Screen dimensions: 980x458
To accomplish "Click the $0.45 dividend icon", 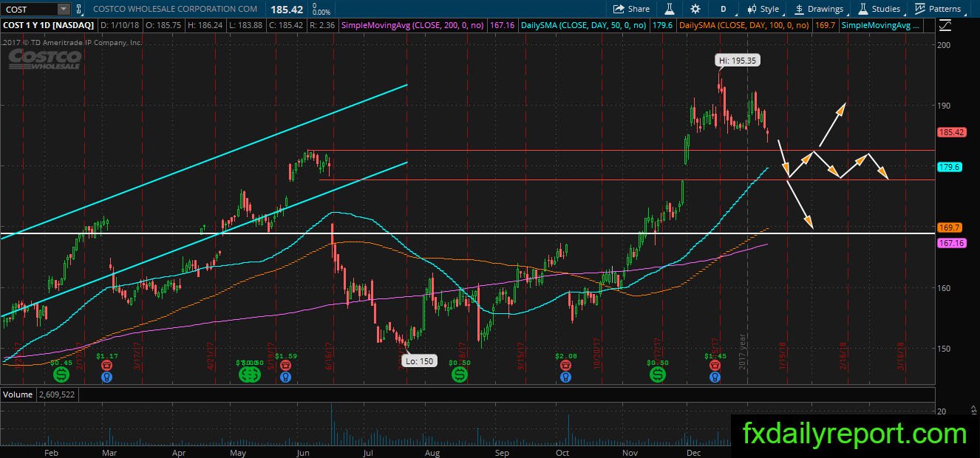I will pos(61,375).
